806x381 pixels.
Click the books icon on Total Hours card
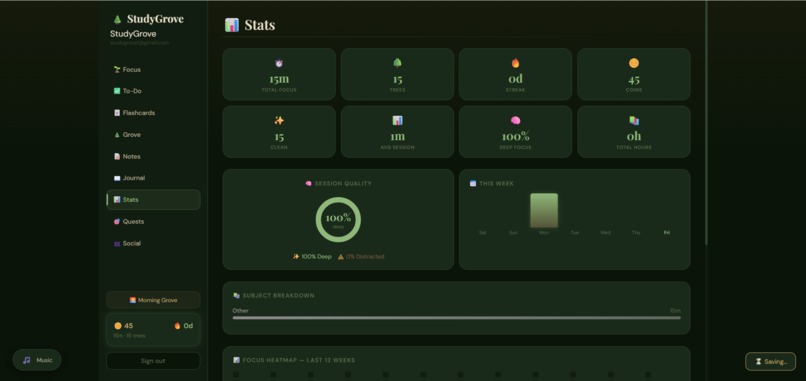click(634, 120)
